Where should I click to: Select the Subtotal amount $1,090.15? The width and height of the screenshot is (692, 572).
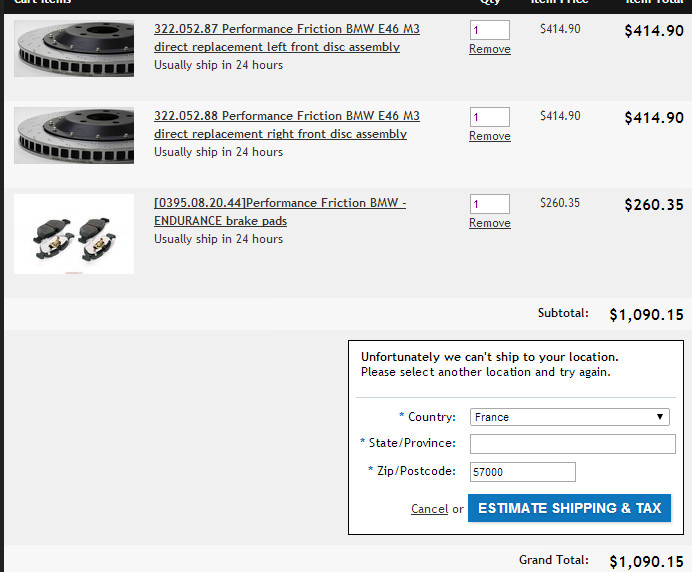(x=646, y=315)
